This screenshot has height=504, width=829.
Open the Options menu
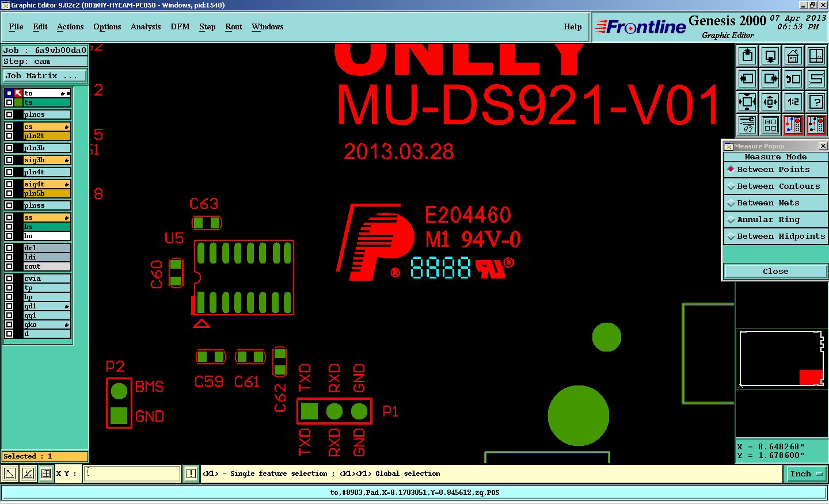(107, 27)
